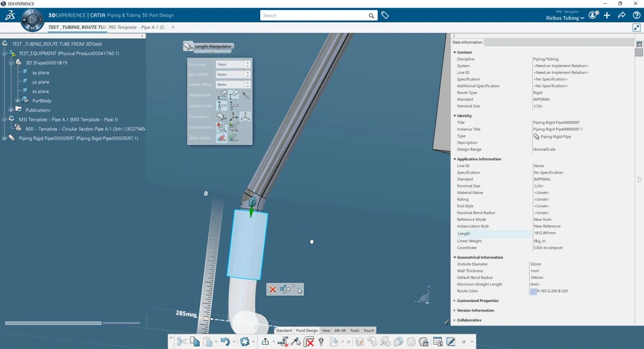Expand the Publications tree node
The width and height of the screenshot is (644, 349).
(11, 110)
